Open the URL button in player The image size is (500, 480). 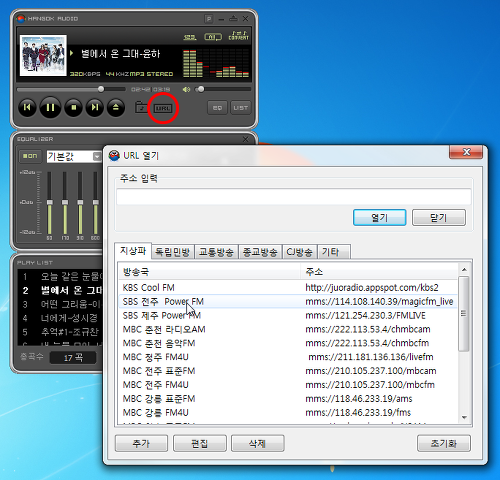163,108
